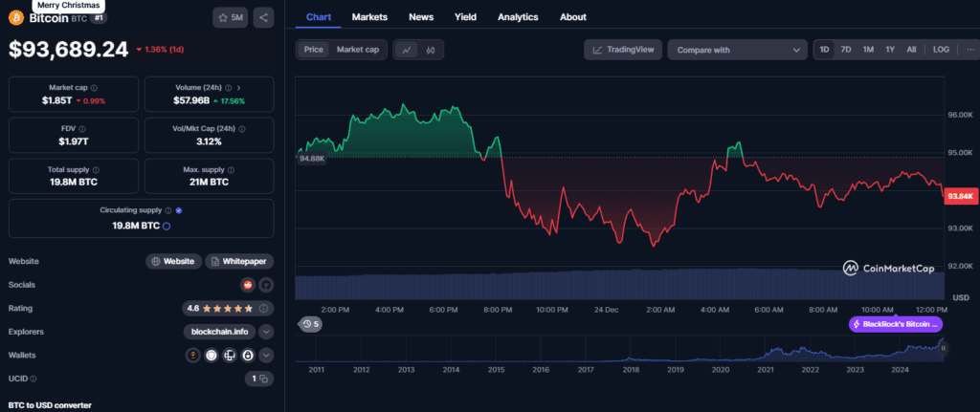
Task: Open blockchain.info explorer
Action: click(x=219, y=332)
